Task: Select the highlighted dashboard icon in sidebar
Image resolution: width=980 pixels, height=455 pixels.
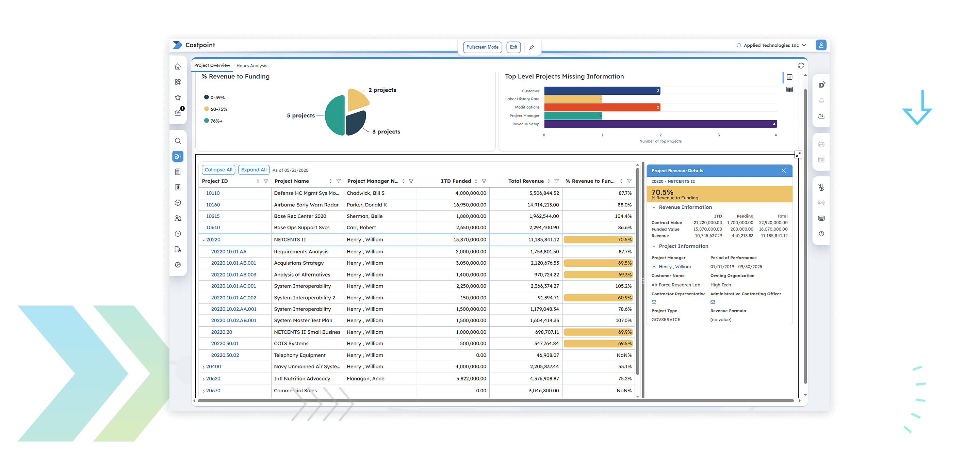Action: click(x=178, y=156)
